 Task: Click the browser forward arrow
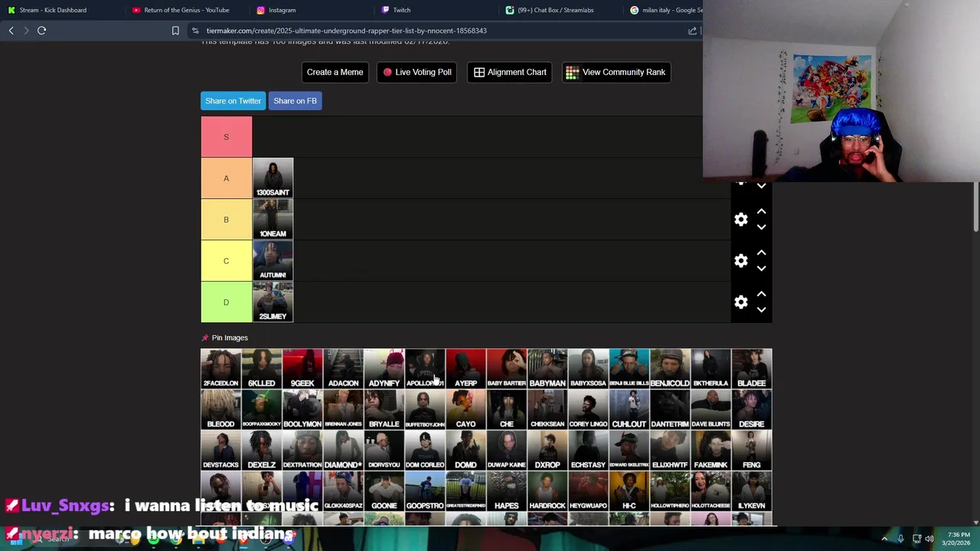[26, 31]
